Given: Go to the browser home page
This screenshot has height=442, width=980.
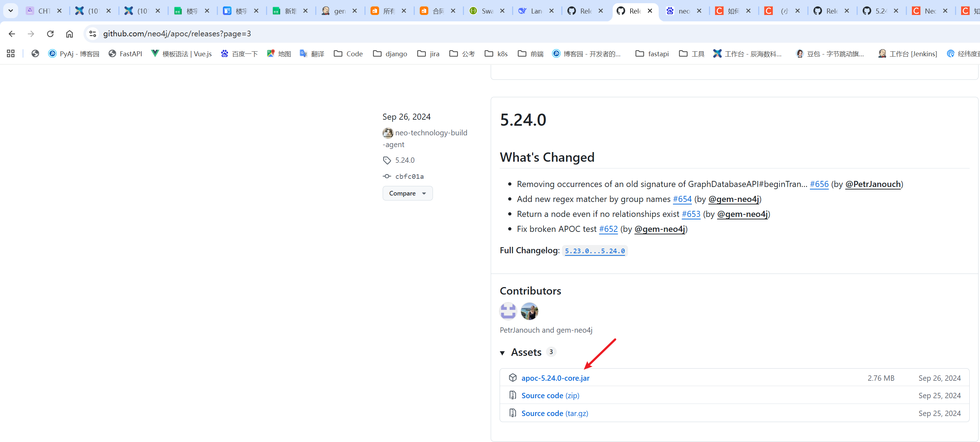Looking at the screenshot, I should [x=69, y=34].
